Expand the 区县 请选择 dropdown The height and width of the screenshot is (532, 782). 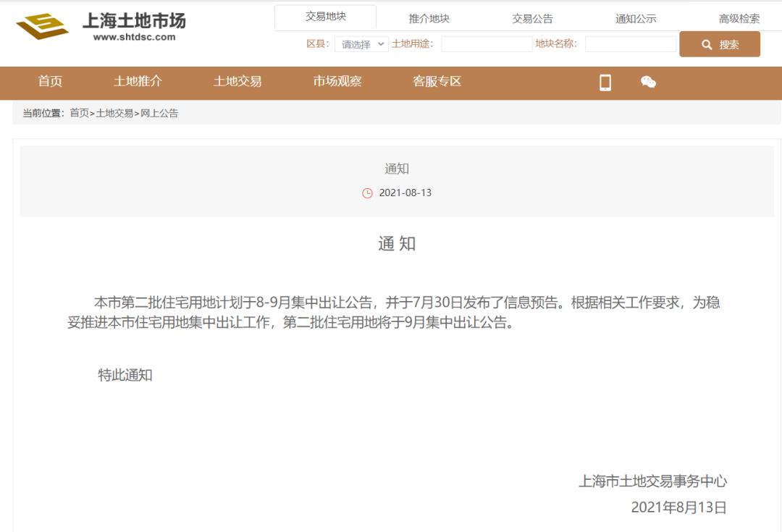[361, 44]
